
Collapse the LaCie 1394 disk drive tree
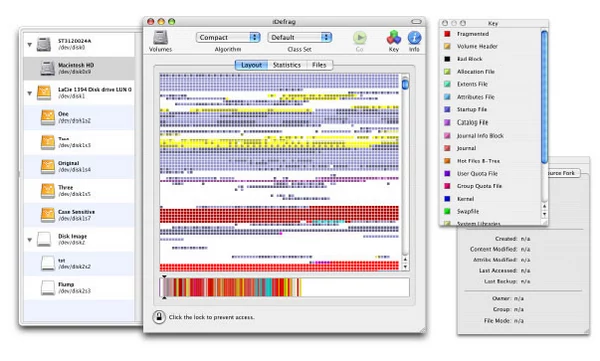click(29, 93)
